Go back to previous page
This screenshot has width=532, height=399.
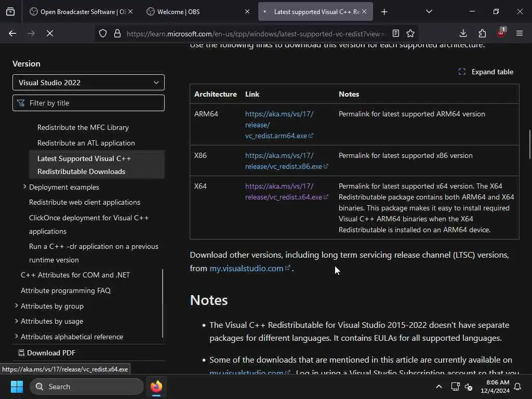tap(12, 33)
